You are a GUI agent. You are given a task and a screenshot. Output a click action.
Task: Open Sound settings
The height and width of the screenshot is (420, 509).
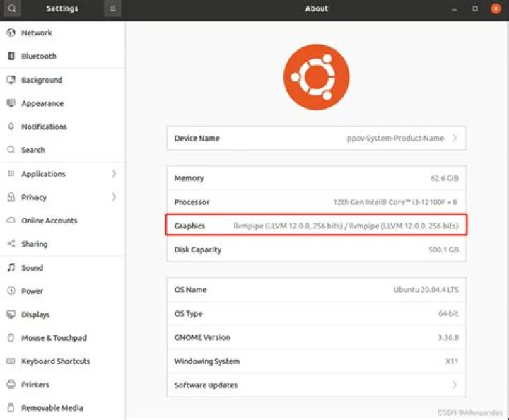pos(62,267)
